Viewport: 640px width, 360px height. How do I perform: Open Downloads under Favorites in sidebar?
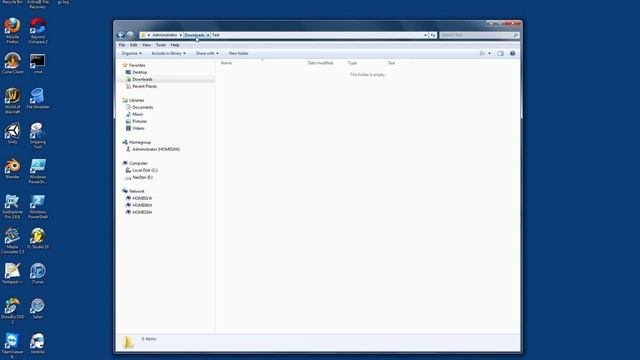pyautogui.click(x=142, y=79)
